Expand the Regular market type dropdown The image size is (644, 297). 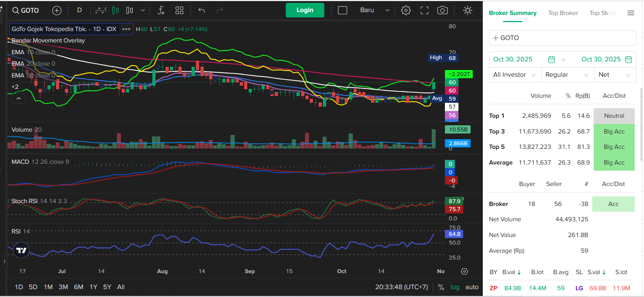(x=567, y=75)
